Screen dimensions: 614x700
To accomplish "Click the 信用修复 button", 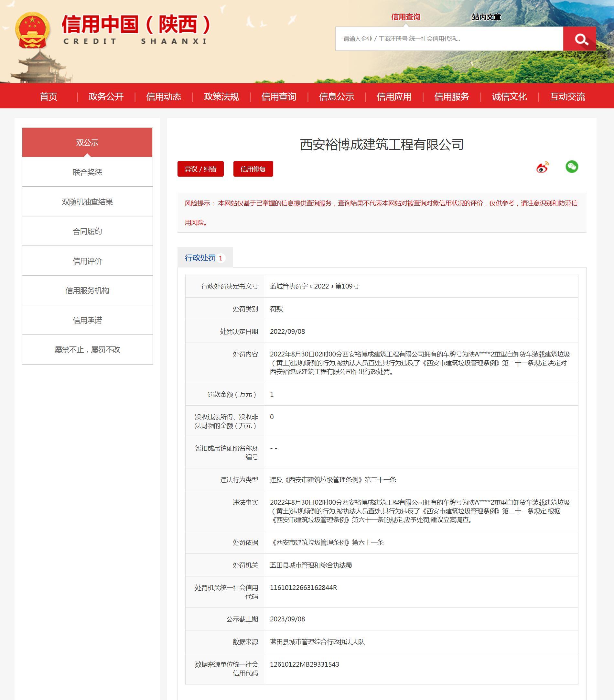I will pos(253,169).
